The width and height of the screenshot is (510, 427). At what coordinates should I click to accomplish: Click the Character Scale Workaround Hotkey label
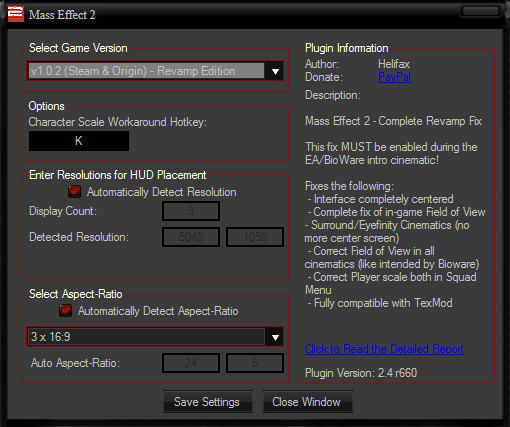(117, 122)
